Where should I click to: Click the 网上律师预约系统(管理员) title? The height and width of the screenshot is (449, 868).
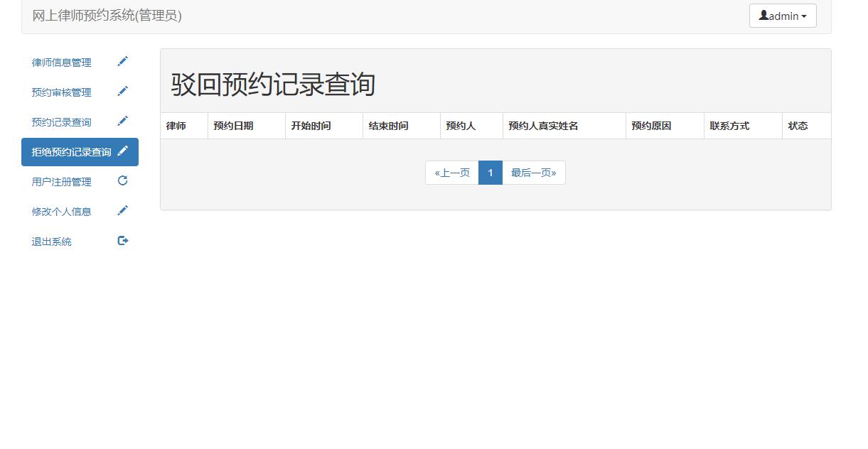105,16
